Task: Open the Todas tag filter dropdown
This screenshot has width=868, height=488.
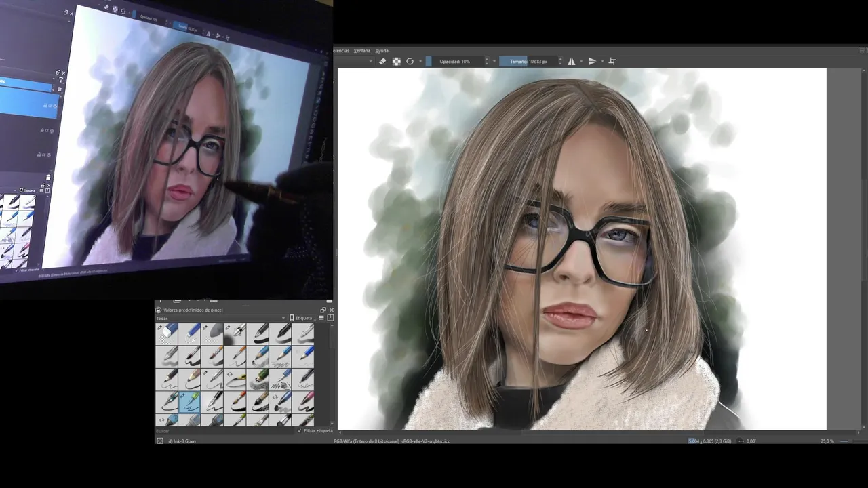Action: 220,318
